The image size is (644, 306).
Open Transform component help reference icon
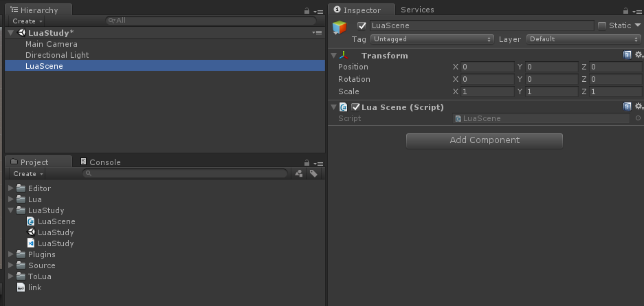628,55
